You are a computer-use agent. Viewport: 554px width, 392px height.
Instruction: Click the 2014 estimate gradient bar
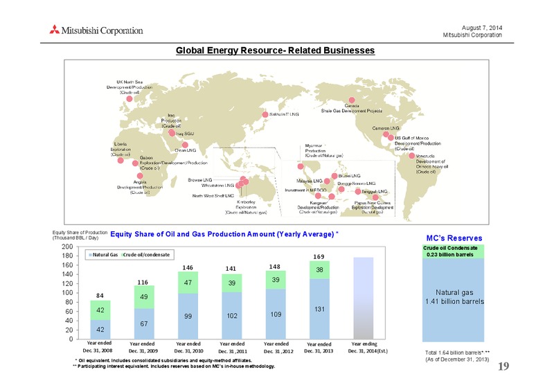[x=363, y=298]
